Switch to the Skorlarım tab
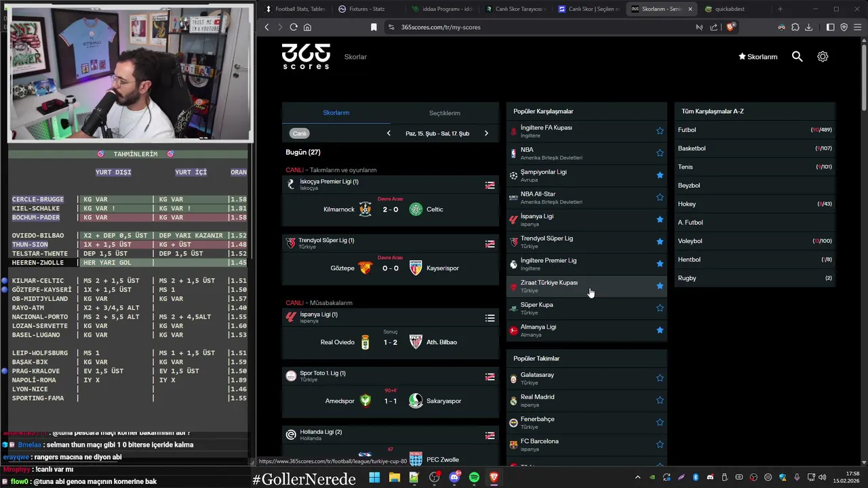Screen dimensions: 868x488 click(336, 113)
